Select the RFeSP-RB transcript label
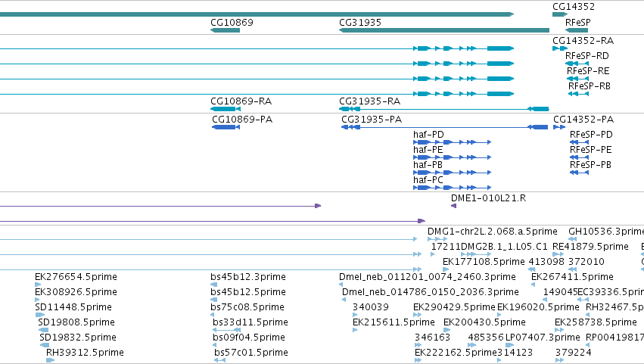 coord(590,86)
